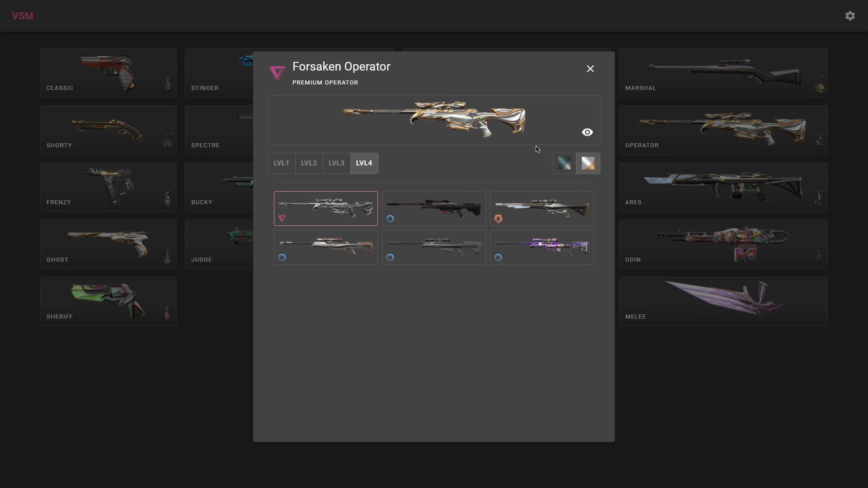The image size is (868, 488).
Task: Click blue tier icon on graffiti skin
Action: tap(498, 258)
